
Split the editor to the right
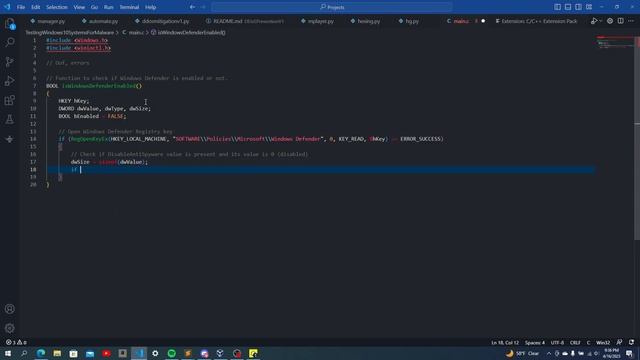[620, 21]
